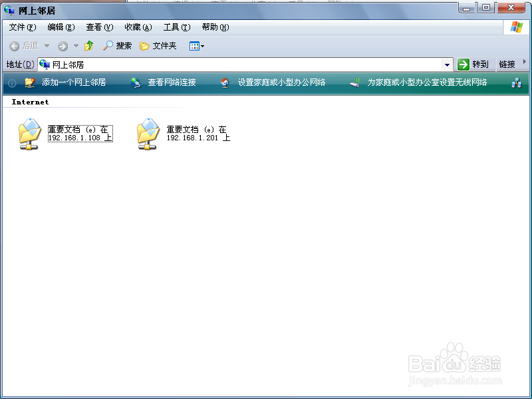
Task: Click the Back arrow icon
Action: pyautogui.click(x=14, y=46)
